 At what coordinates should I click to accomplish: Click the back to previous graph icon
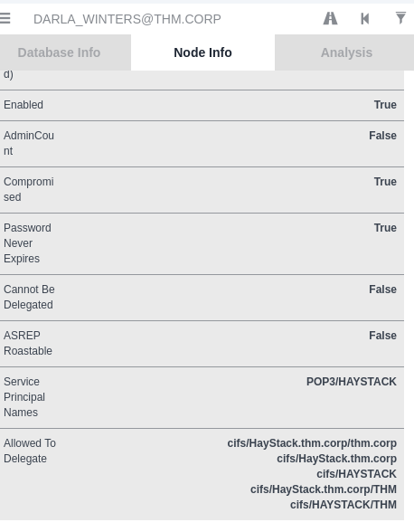365,19
